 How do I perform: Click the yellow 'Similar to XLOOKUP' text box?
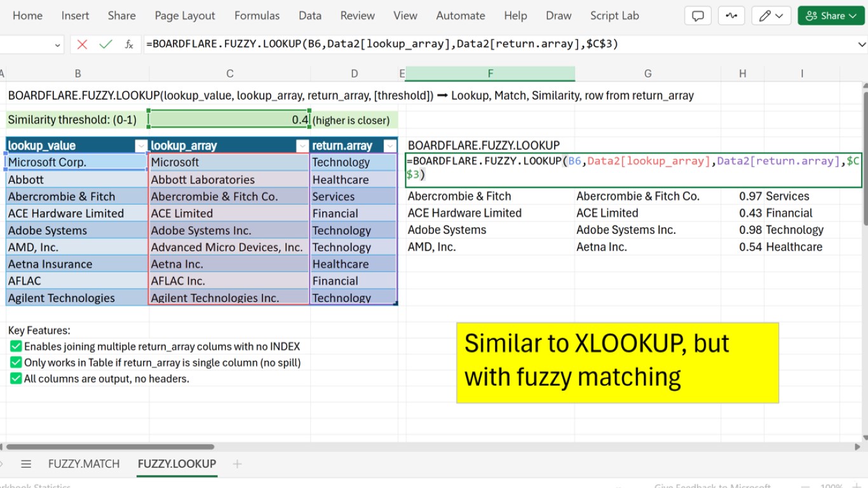618,362
